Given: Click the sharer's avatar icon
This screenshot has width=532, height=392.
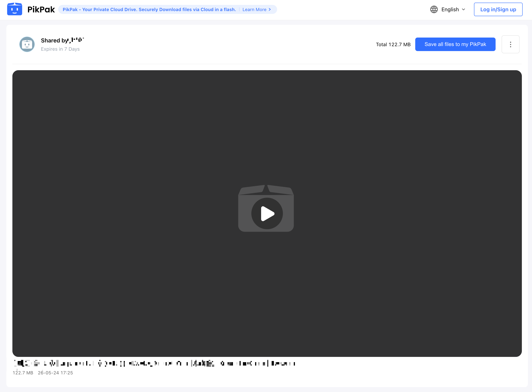Looking at the screenshot, I should tap(27, 44).
